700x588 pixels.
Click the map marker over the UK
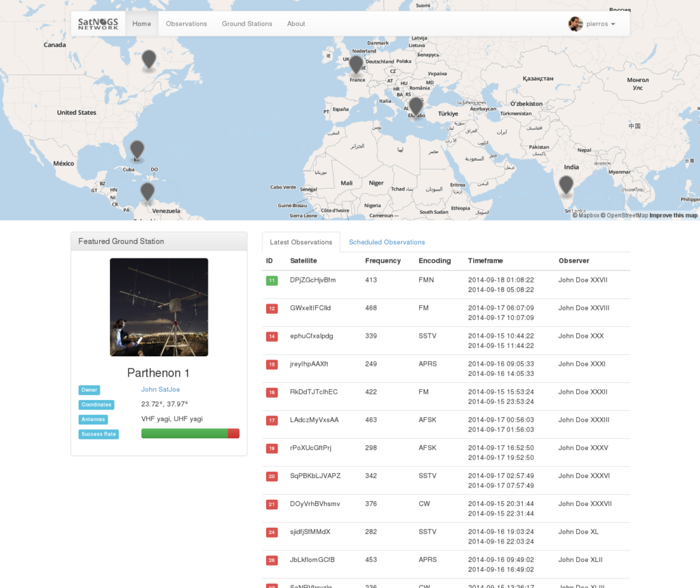(x=355, y=65)
